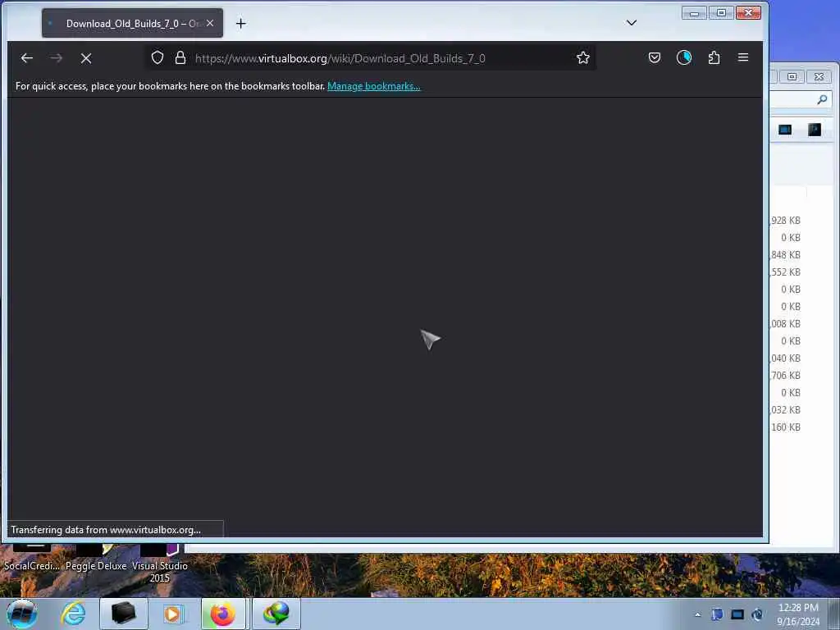Click the 008 KB size in Explorer

click(x=785, y=323)
